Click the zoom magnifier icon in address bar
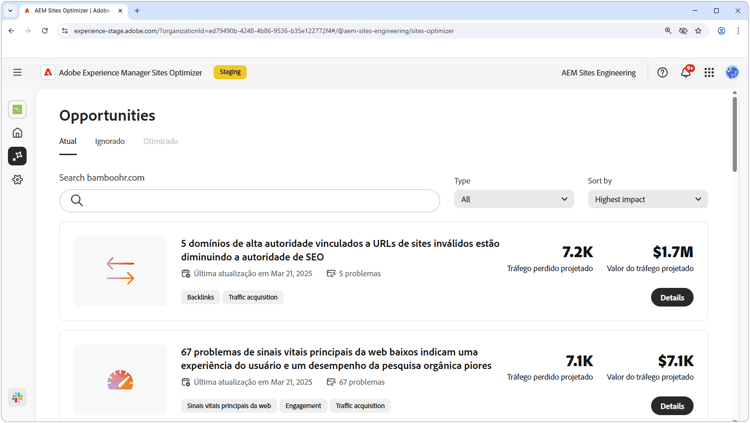The width and height of the screenshot is (750, 423). click(x=668, y=31)
